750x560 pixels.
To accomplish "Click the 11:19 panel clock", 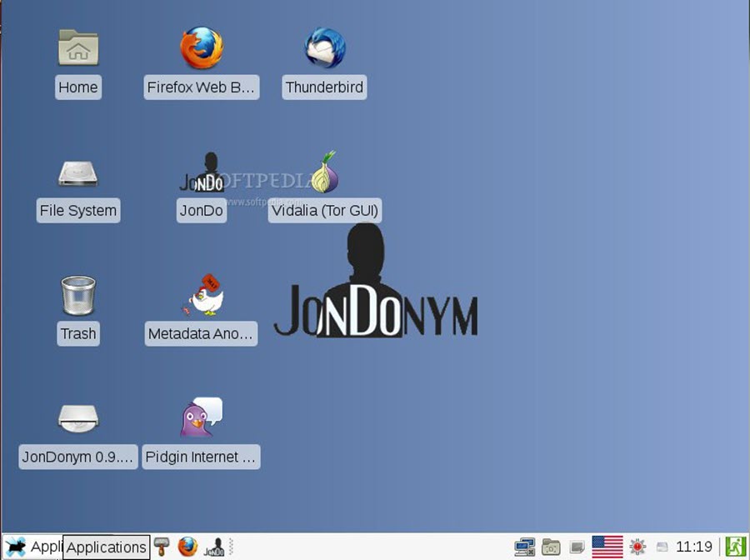I will click(693, 547).
